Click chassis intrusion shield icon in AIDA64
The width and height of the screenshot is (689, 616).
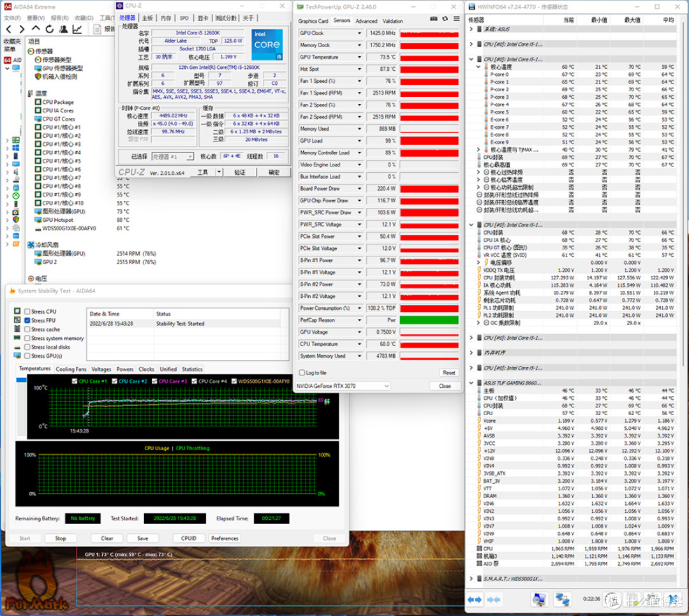pyautogui.click(x=38, y=77)
